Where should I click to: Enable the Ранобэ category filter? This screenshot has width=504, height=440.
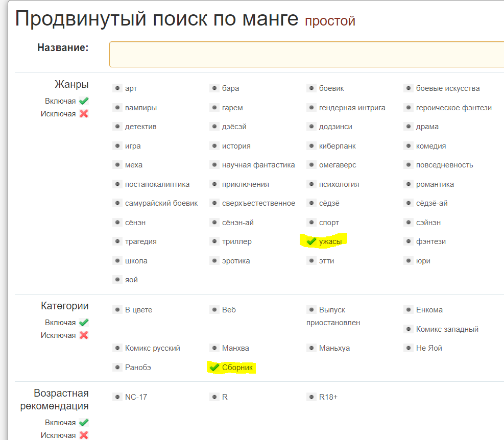pyautogui.click(x=138, y=368)
